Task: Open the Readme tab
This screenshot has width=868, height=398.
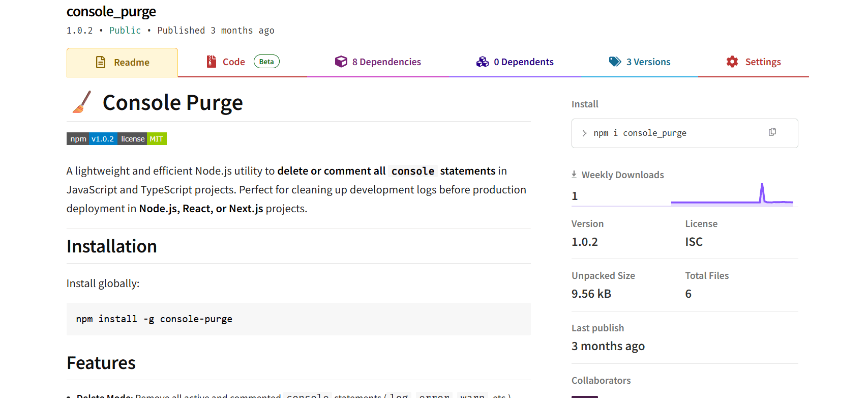Action: click(123, 63)
